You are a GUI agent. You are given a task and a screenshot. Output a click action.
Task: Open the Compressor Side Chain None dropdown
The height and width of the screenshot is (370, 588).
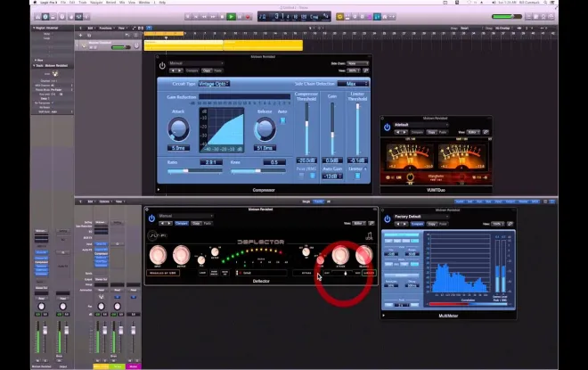click(x=357, y=63)
